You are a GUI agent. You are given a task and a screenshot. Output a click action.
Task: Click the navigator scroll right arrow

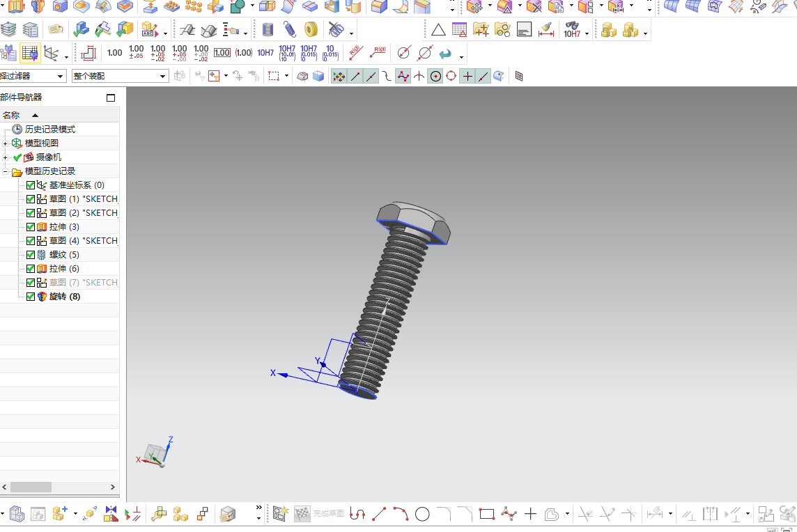click(113, 487)
